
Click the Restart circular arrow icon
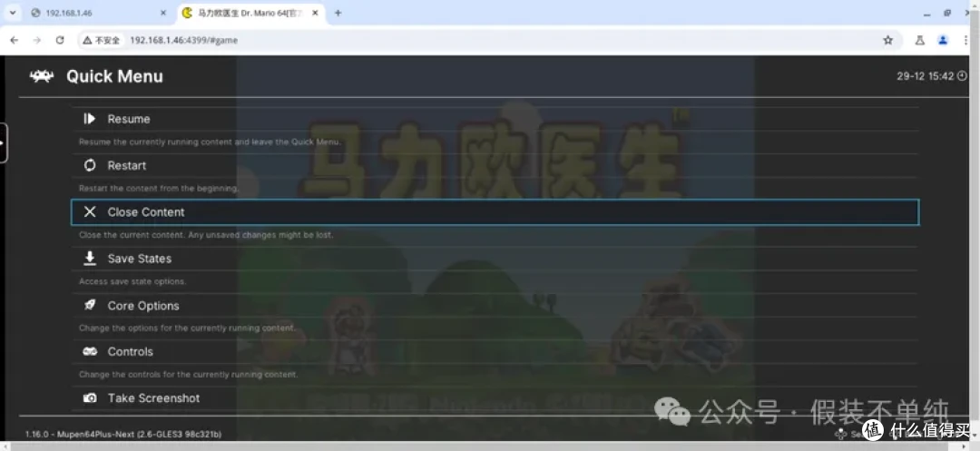pos(89,165)
